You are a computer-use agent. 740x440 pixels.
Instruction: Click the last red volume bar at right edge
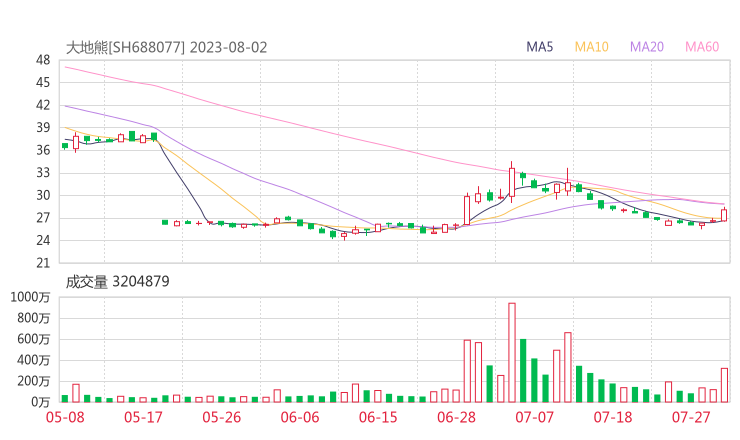point(724,385)
